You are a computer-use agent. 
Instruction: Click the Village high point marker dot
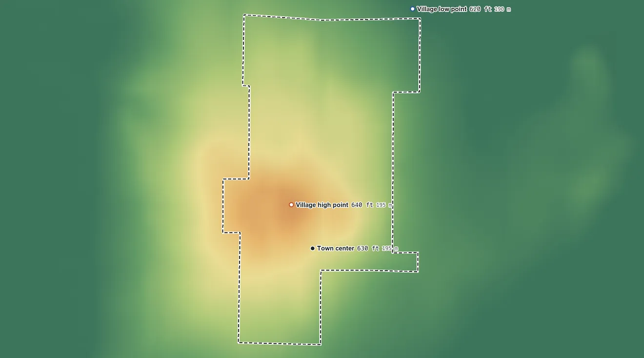point(291,205)
